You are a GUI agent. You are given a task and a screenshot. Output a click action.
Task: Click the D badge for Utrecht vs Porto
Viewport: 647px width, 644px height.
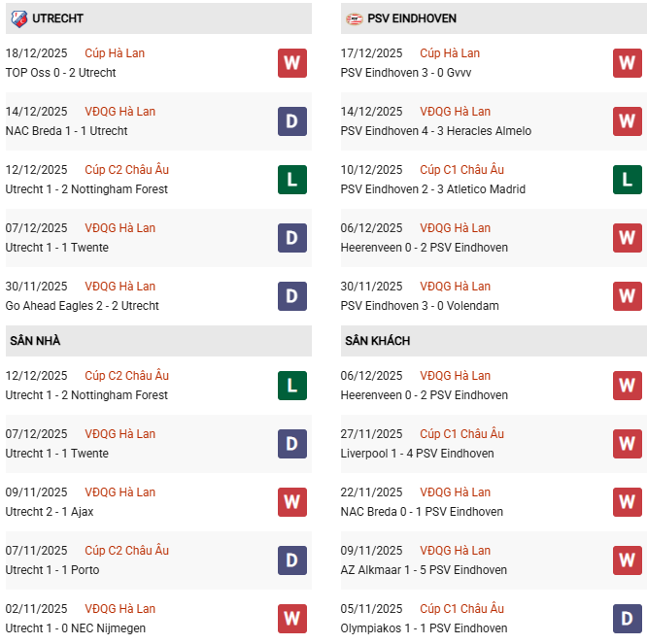point(291,560)
